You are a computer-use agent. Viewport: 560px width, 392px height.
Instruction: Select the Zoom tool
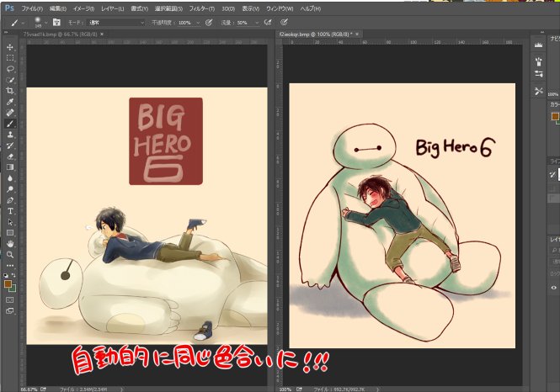pos(10,255)
